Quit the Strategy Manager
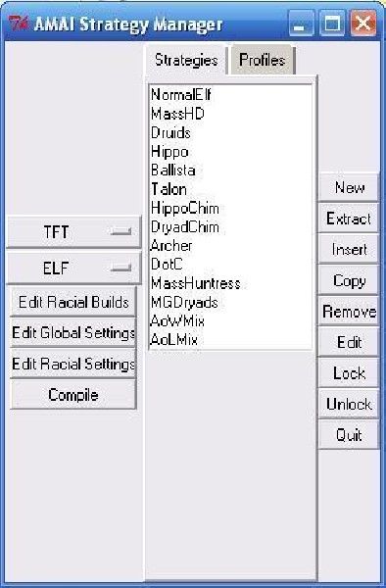This screenshot has height=588, width=386. click(349, 435)
